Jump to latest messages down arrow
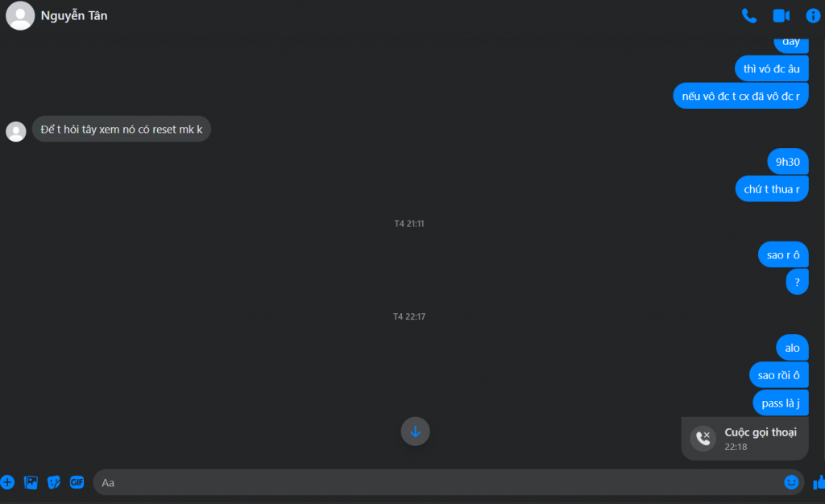This screenshot has height=504, width=825. pyautogui.click(x=415, y=432)
